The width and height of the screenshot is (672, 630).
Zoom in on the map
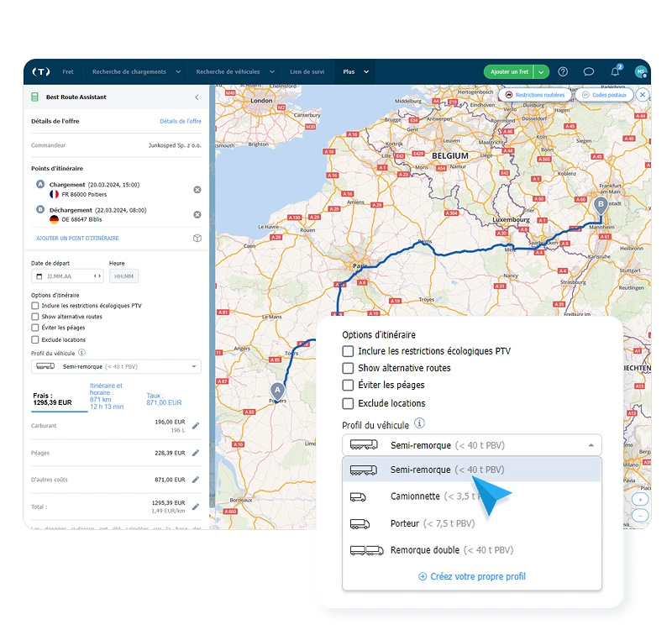pos(640,499)
